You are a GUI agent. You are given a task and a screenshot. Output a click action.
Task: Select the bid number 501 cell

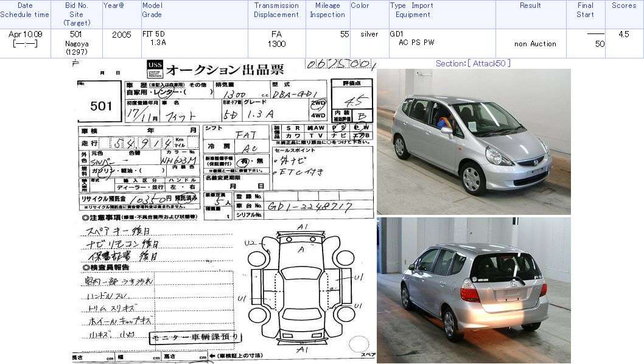click(x=76, y=34)
